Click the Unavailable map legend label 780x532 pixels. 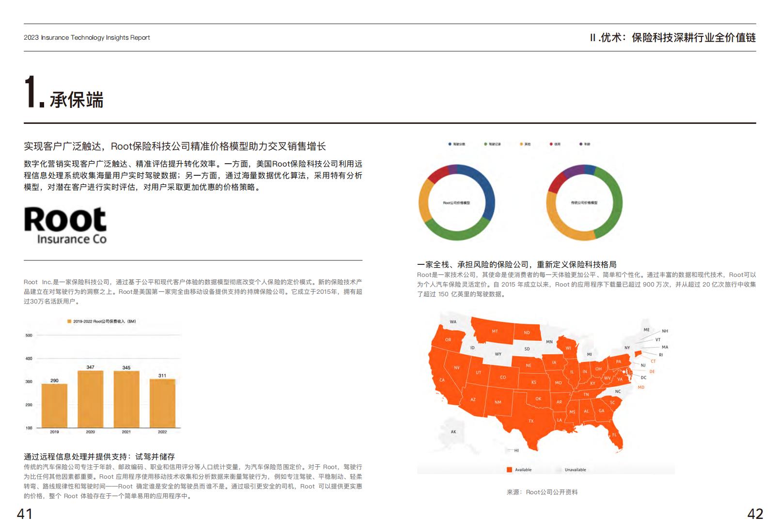[576, 470]
